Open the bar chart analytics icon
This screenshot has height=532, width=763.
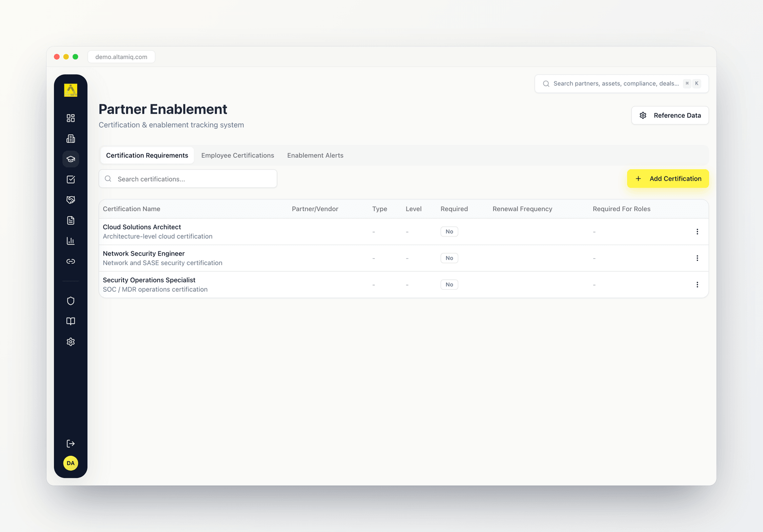[71, 241]
